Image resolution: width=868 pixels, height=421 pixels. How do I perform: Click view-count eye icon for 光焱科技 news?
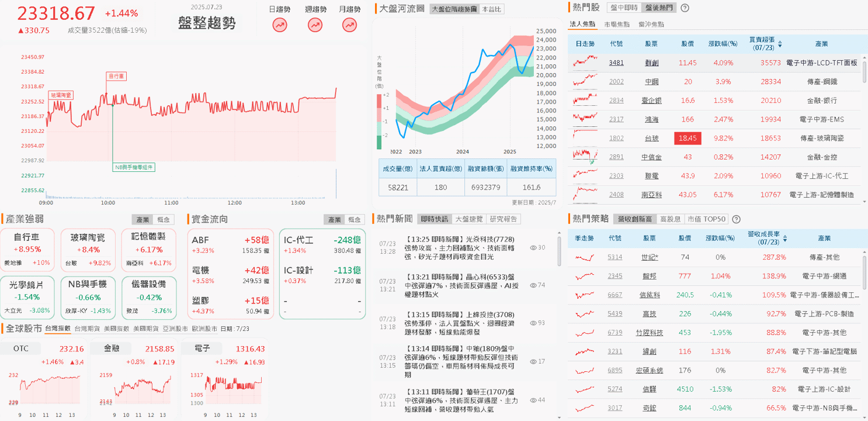point(533,247)
